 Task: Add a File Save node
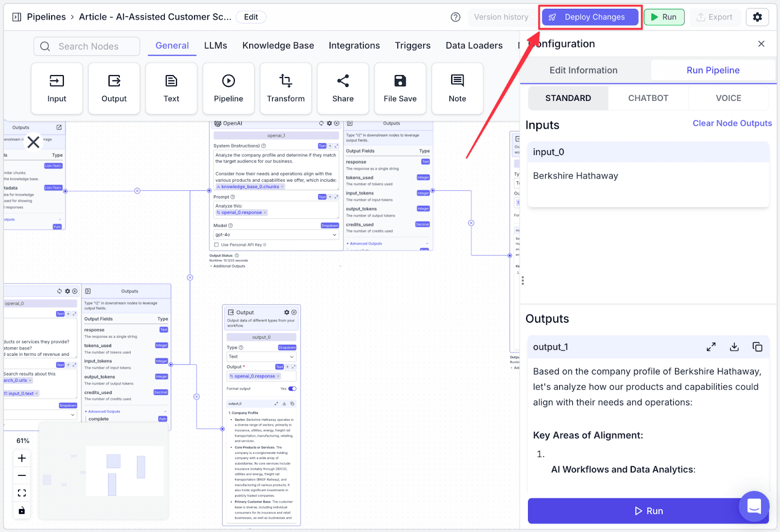click(x=400, y=88)
